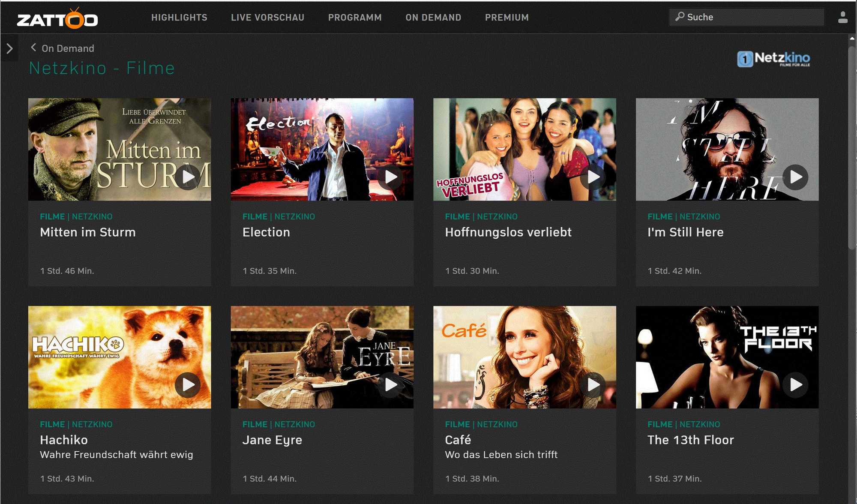Image resolution: width=857 pixels, height=504 pixels.
Task: Open Hachiko title link
Action: coord(64,440)
